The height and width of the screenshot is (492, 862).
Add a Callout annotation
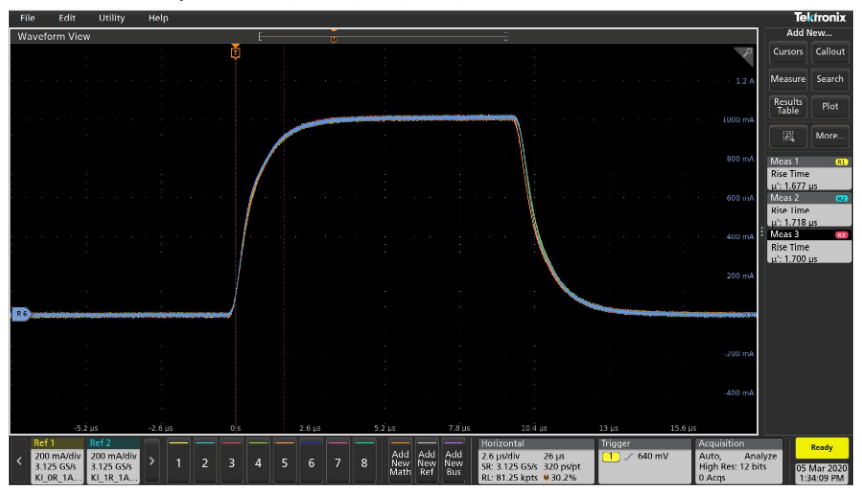tap(830, 52)
